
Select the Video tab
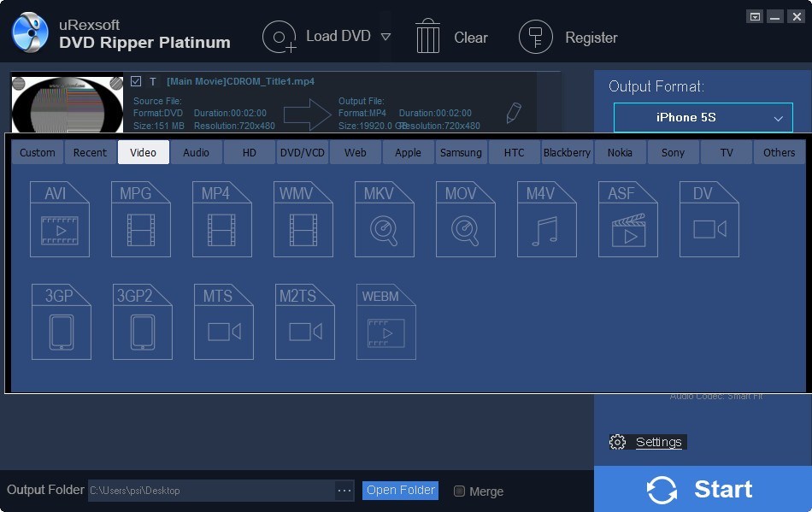[x=144, y=152]
